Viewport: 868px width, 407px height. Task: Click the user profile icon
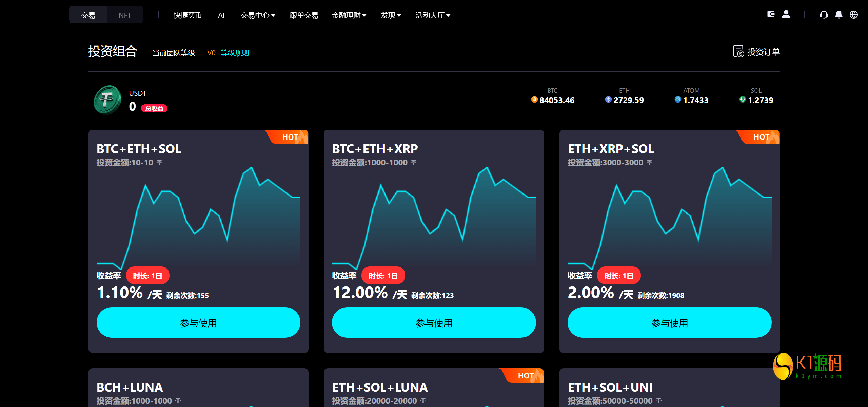click(x=787, y=14)
